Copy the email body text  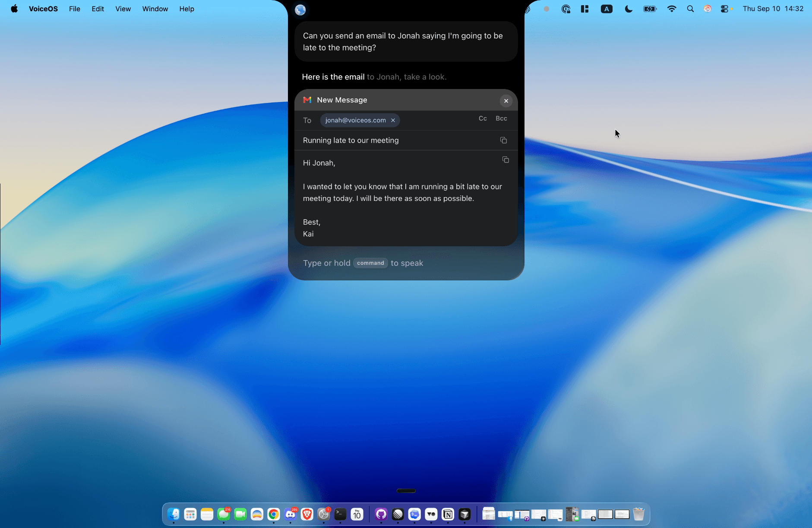coord(506,160)
